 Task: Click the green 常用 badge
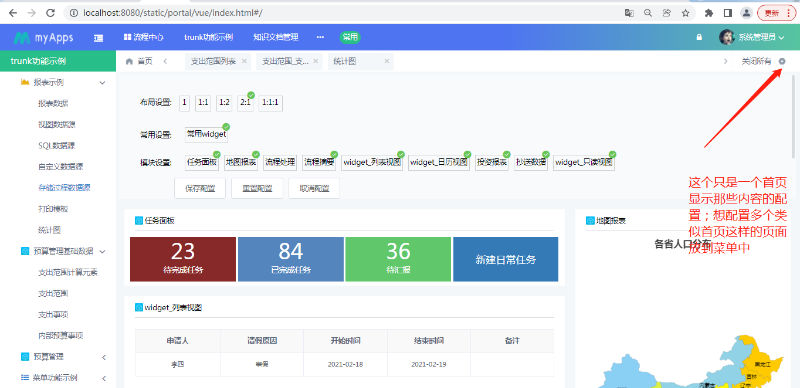click(x=350, y=37)
